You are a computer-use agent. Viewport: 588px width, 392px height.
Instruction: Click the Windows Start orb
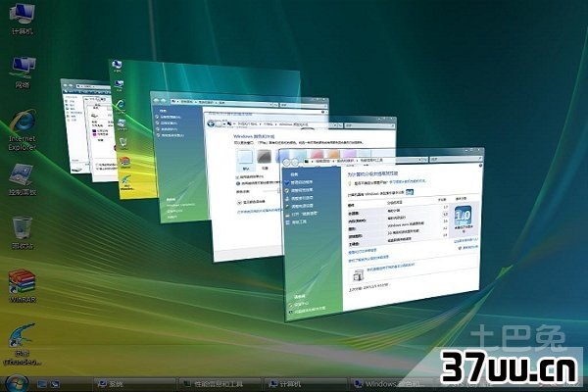16,383
